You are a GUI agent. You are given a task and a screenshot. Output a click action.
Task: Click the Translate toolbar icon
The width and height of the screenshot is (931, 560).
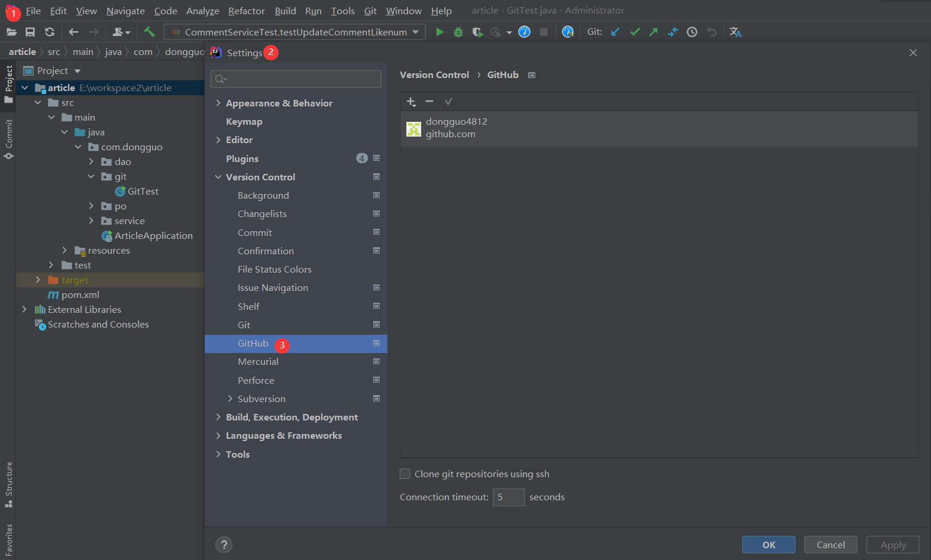[735, 32]
